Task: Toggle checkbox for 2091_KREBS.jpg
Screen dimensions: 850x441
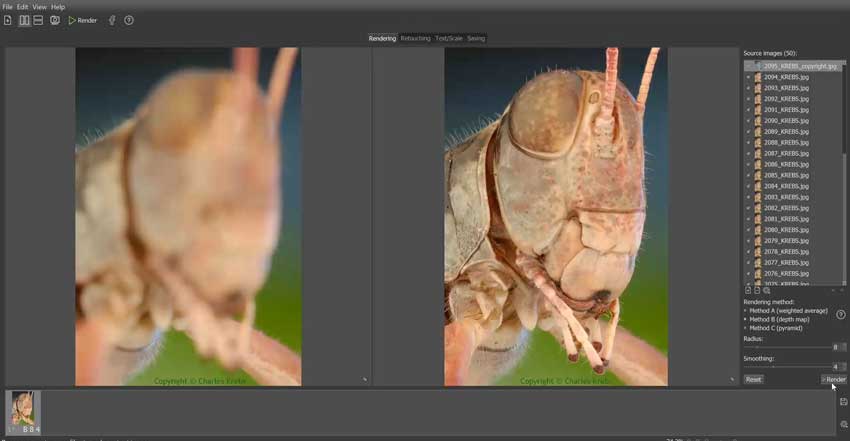Action: tap(749, 110)
